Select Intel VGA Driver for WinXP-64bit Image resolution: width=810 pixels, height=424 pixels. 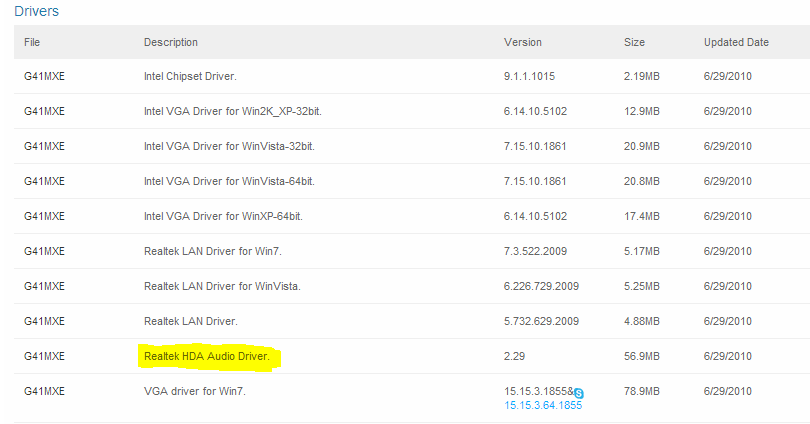[x=223, y=216]
